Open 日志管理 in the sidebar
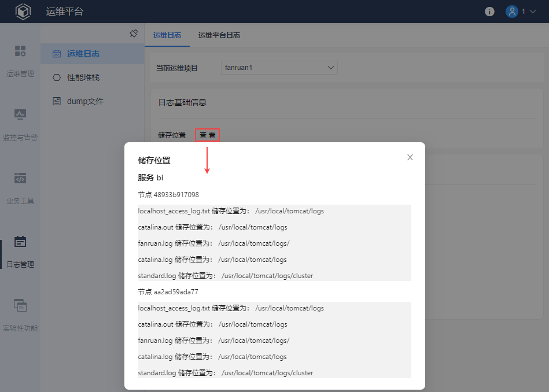Viewport: 549px width, 392px height. (x=20, y=252)
